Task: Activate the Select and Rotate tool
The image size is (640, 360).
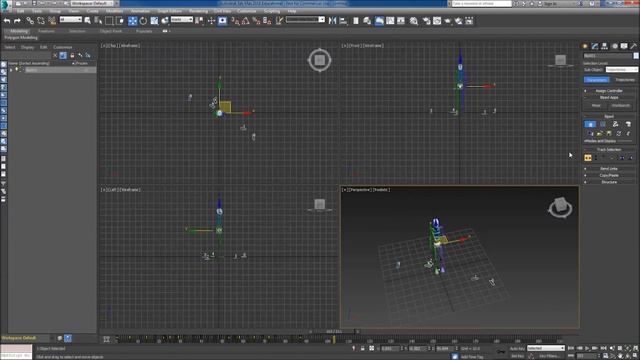Action: point(143,21)
